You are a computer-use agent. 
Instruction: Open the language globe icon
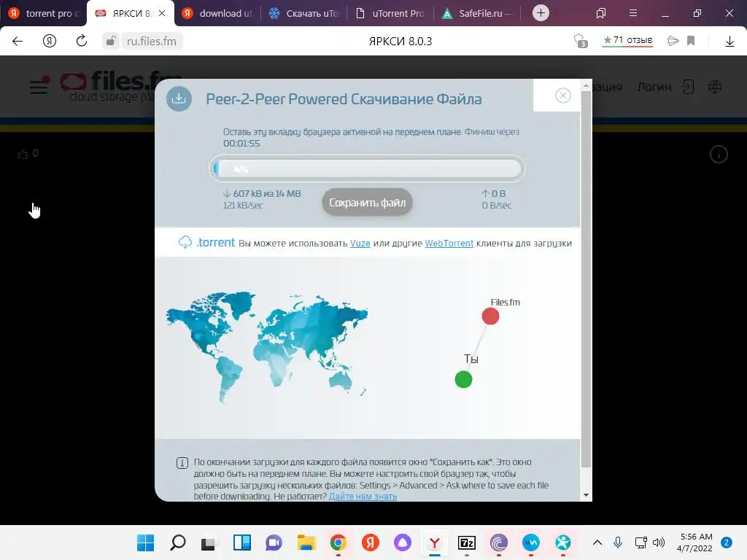click(715, 87)
